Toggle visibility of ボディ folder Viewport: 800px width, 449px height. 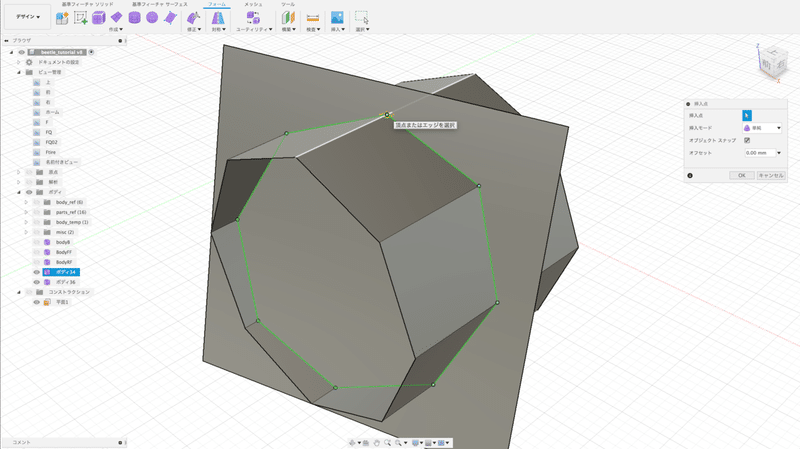click(x=29, y=192)
